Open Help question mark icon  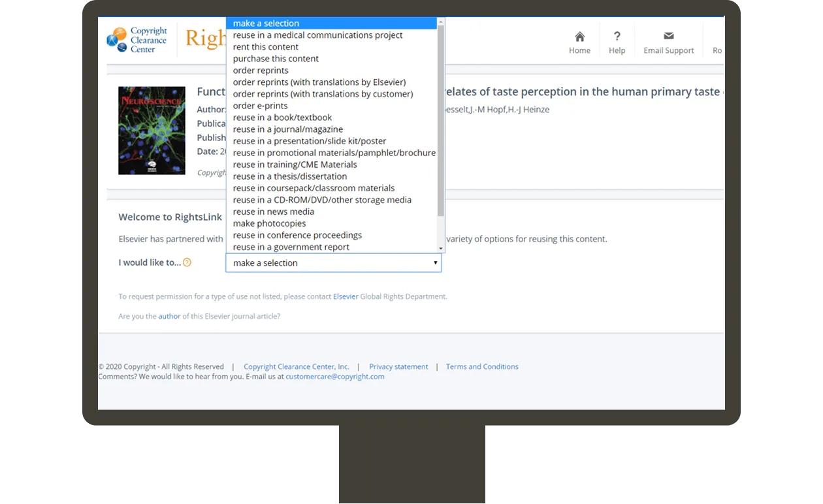click(617, 37)
